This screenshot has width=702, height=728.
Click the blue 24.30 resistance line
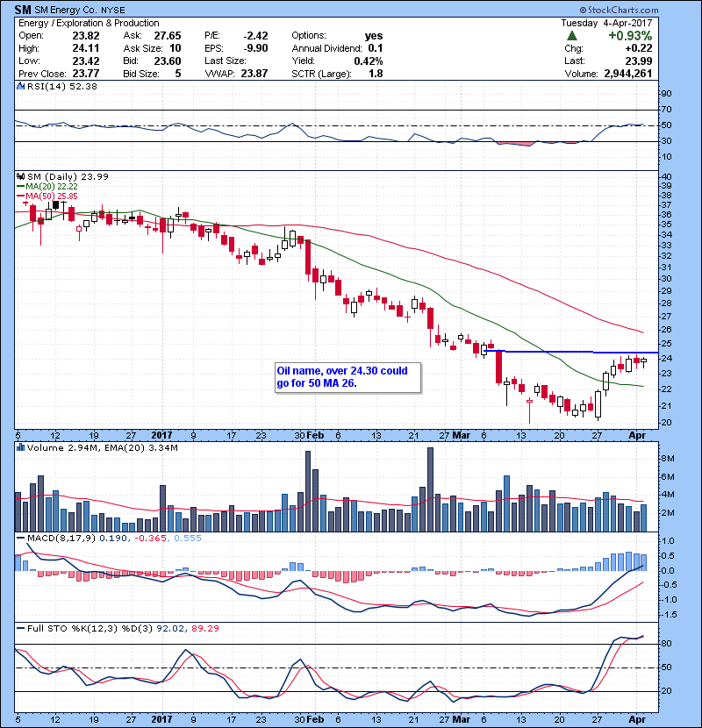pos(572,352)
